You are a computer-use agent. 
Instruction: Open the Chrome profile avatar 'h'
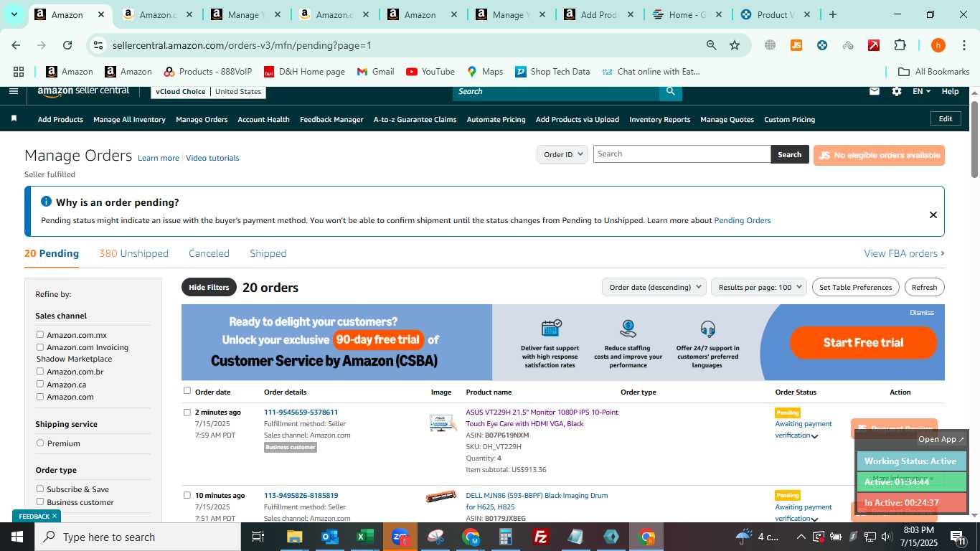pos(938,45)
